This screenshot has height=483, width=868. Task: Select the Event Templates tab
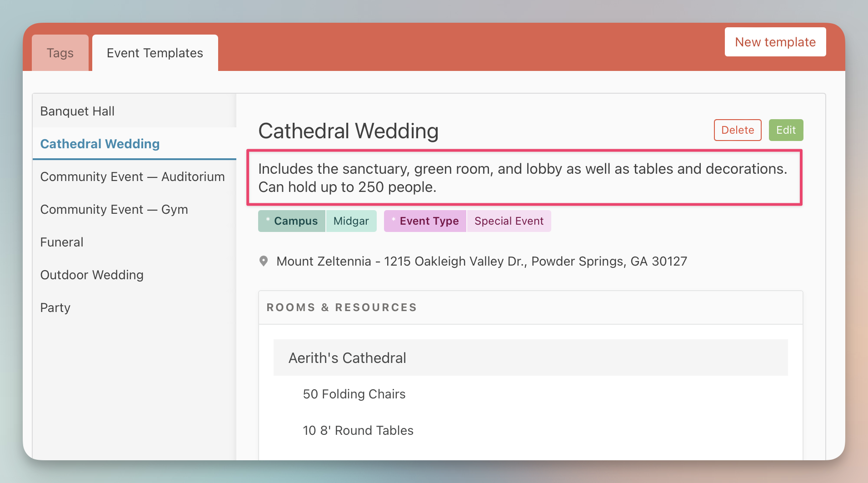pos(155,53)
